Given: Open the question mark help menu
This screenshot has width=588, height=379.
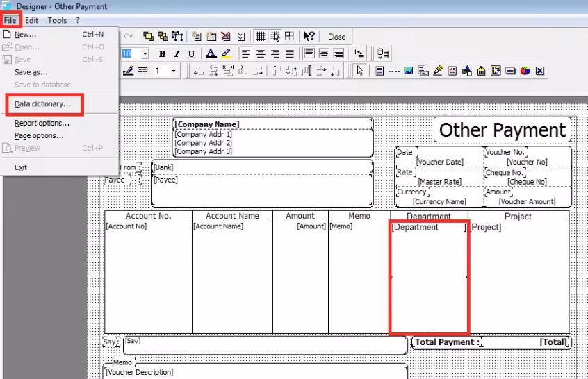Looking at the screenshot, I should tap(78, 20).
